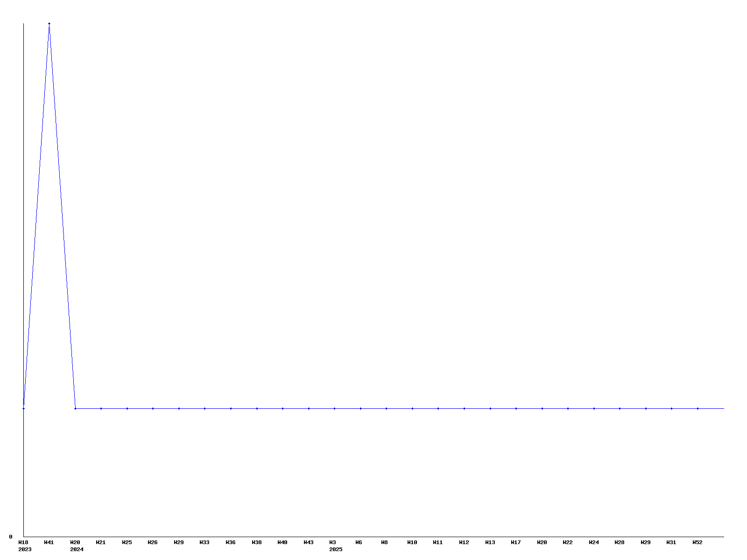
Task: Select the data point above W21
Action: (x=101, y=408)
